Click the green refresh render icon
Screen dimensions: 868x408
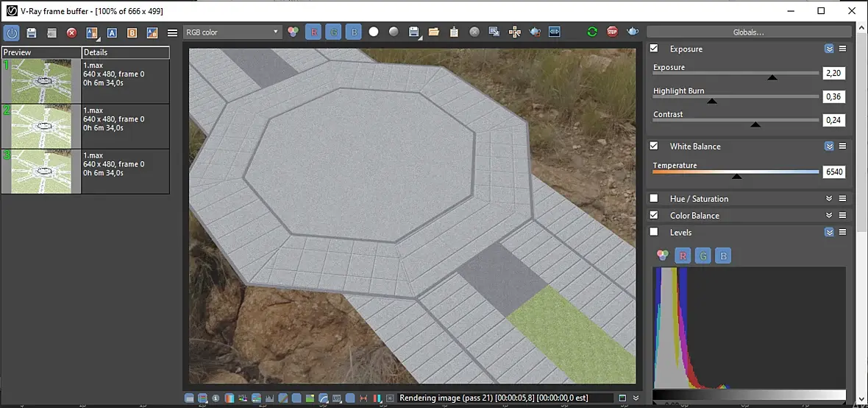[592, 32]
